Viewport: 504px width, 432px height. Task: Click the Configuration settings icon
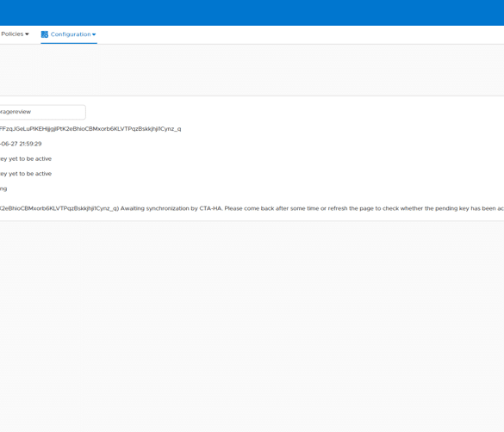pyautogui.click(x=45, y=34)
